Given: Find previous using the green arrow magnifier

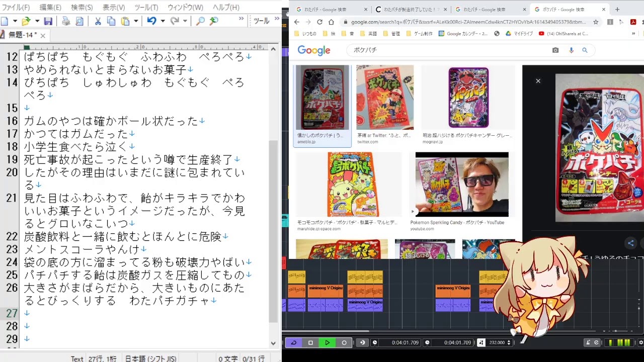Looking at the screenshot, I should point(214,21).
